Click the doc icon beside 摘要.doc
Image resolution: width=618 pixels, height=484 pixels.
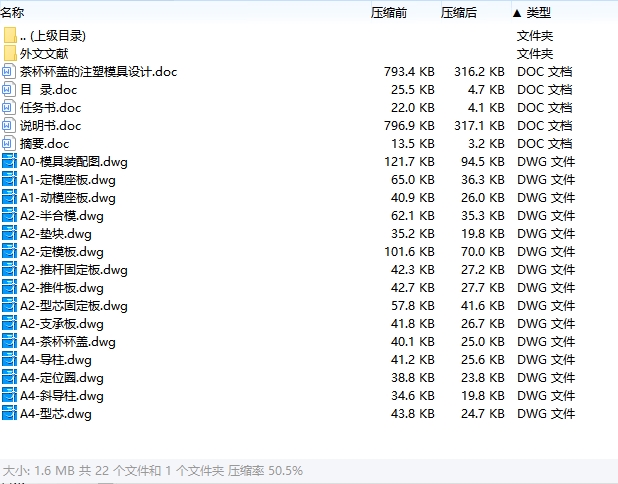[9, 144]
